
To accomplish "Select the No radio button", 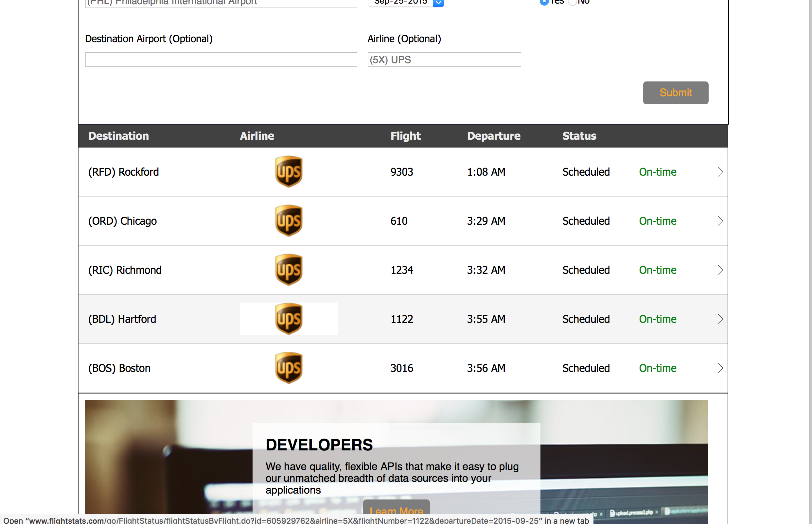I will 573,2.
